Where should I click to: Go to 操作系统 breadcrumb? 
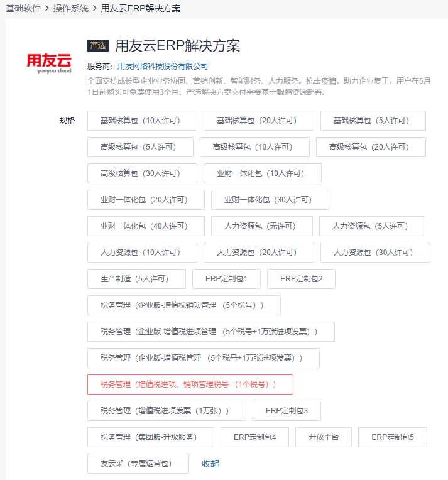(x=71, y=8)
